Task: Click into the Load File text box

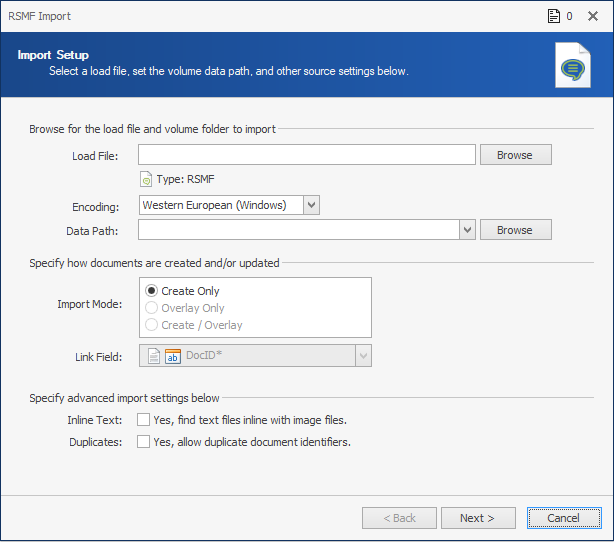Action: 306,155
